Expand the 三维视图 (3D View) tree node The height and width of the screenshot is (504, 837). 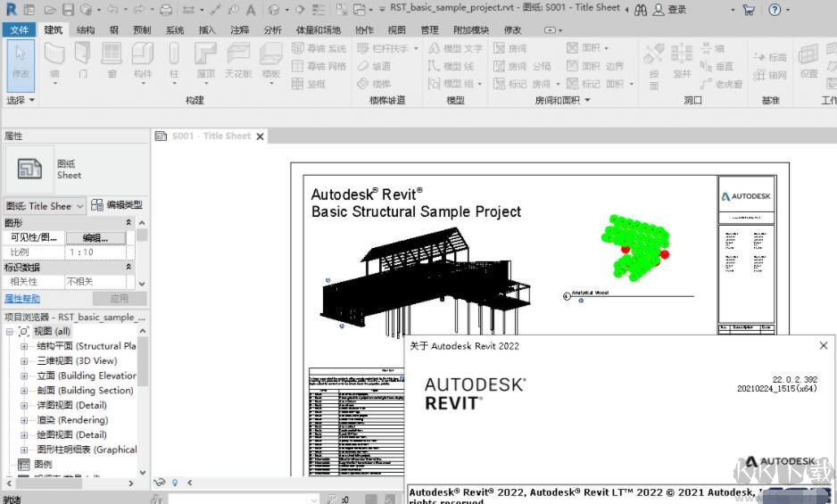(24, 361)
